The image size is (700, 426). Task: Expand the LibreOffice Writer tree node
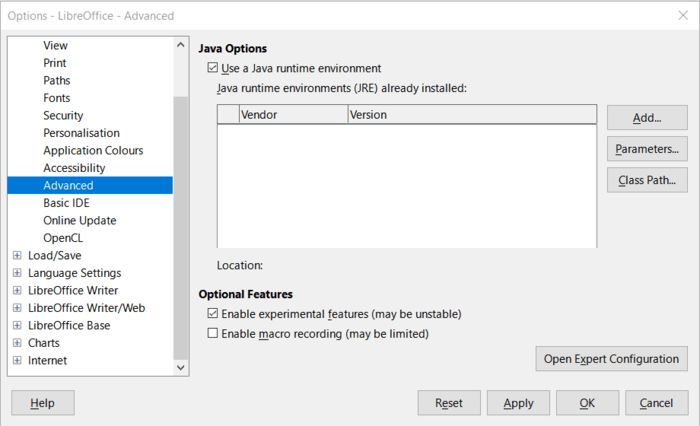(17, 290)
